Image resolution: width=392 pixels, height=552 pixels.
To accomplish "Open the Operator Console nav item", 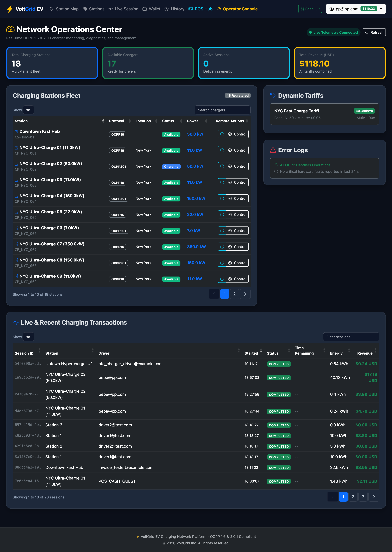I will point(237,9).
